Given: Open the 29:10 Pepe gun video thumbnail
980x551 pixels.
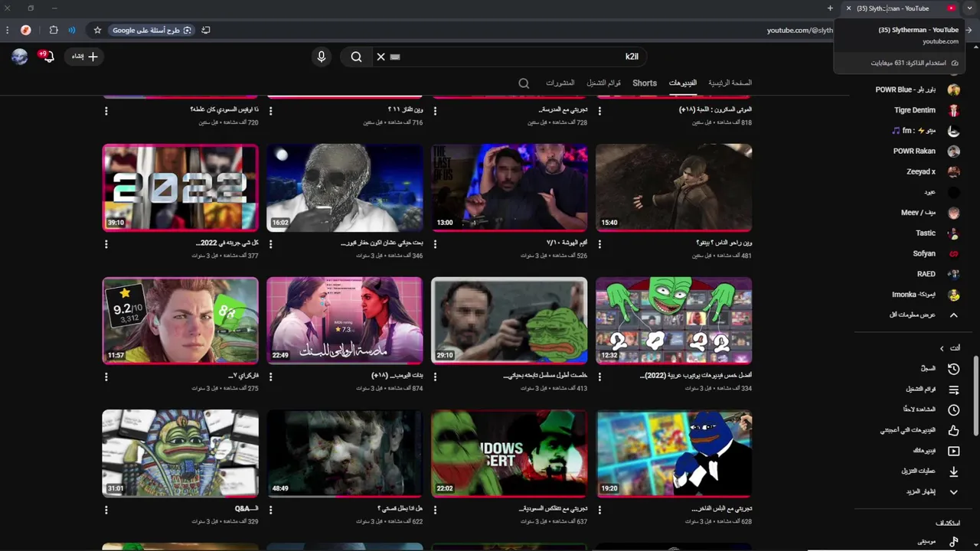Looking at the screenshot, I should click(x=509, y=320).
